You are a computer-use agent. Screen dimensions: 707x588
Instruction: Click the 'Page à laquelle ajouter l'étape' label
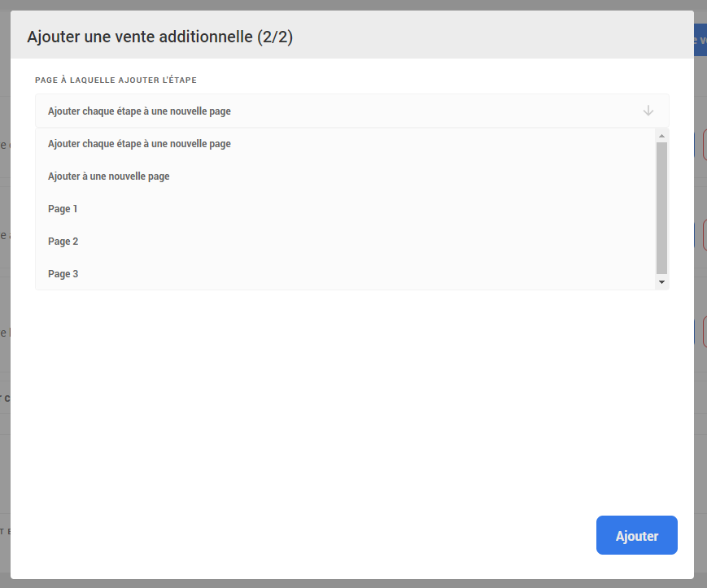tap(116, 81)
